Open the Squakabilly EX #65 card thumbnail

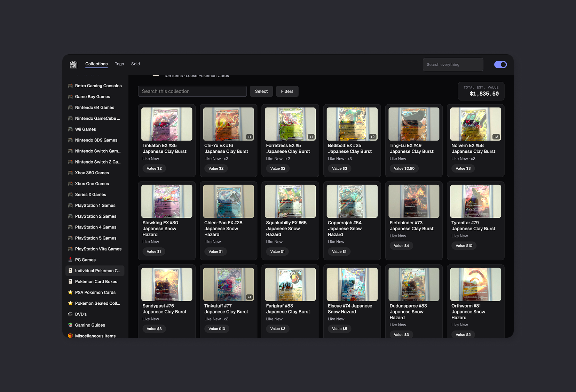click(290, 201)
